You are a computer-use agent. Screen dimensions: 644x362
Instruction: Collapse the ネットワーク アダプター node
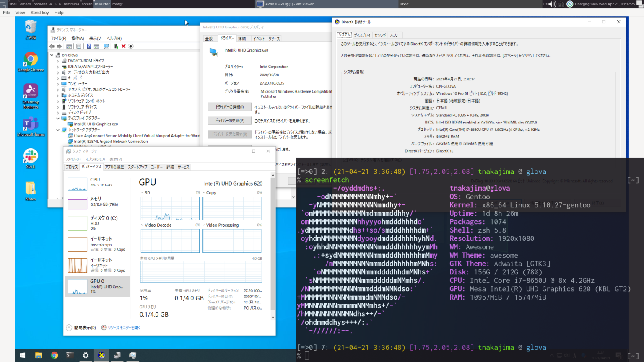tap(58, 130)
